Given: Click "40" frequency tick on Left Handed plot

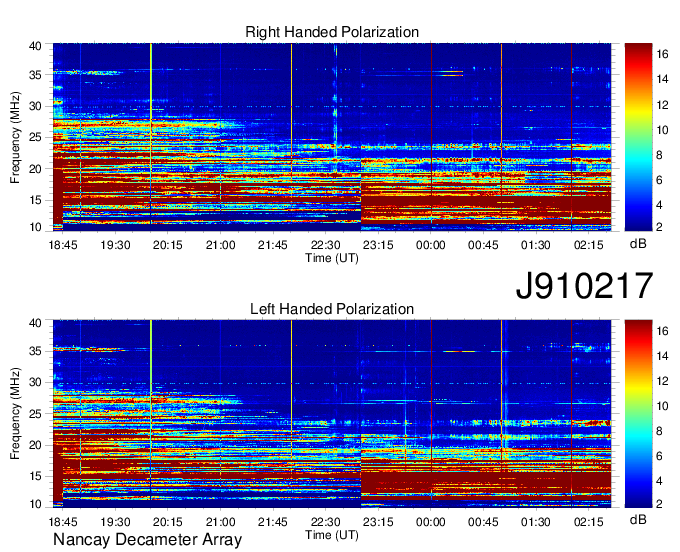Looking at the screenshot, I should [36, 323].
